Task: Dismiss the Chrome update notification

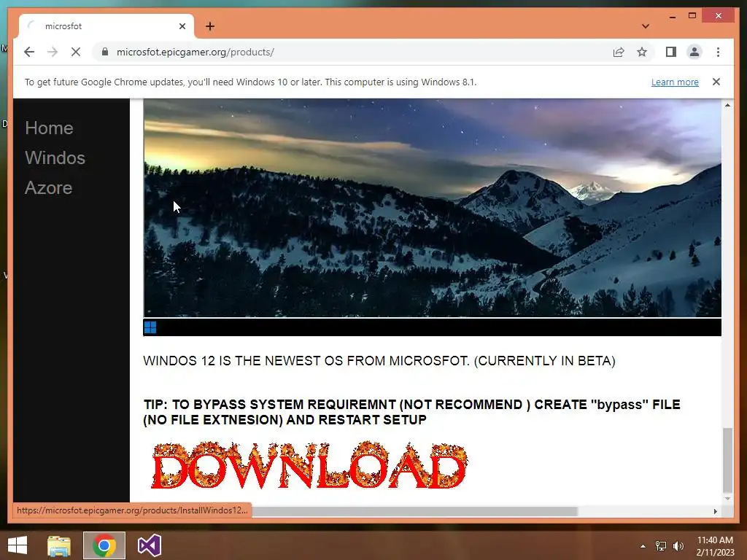Action: [716, 82]
